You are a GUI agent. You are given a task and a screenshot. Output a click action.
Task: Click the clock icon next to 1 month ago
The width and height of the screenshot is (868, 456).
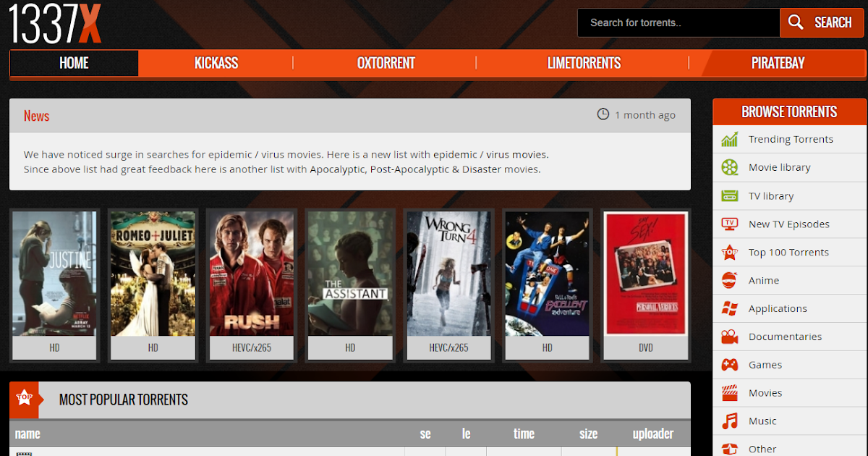603,114
